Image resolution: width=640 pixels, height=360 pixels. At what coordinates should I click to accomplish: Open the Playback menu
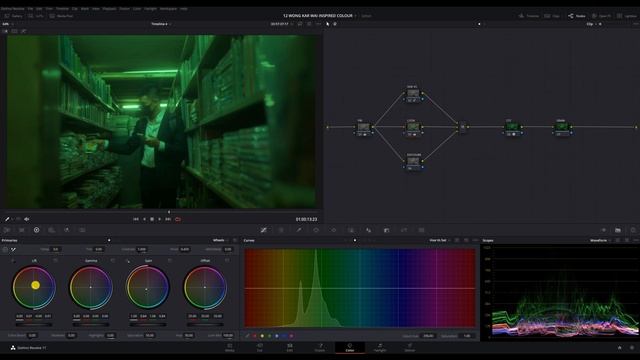pos(109,9)
